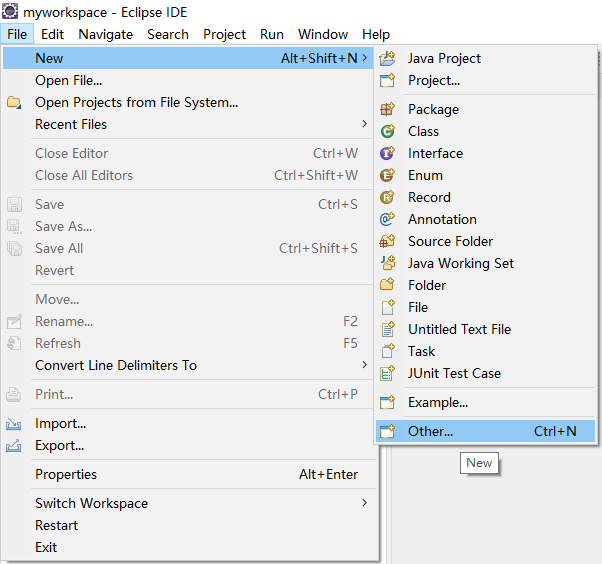The height and width of the screenshot is (564, 602).
Task: Select Exit in File menu
Action: [188, 547]
